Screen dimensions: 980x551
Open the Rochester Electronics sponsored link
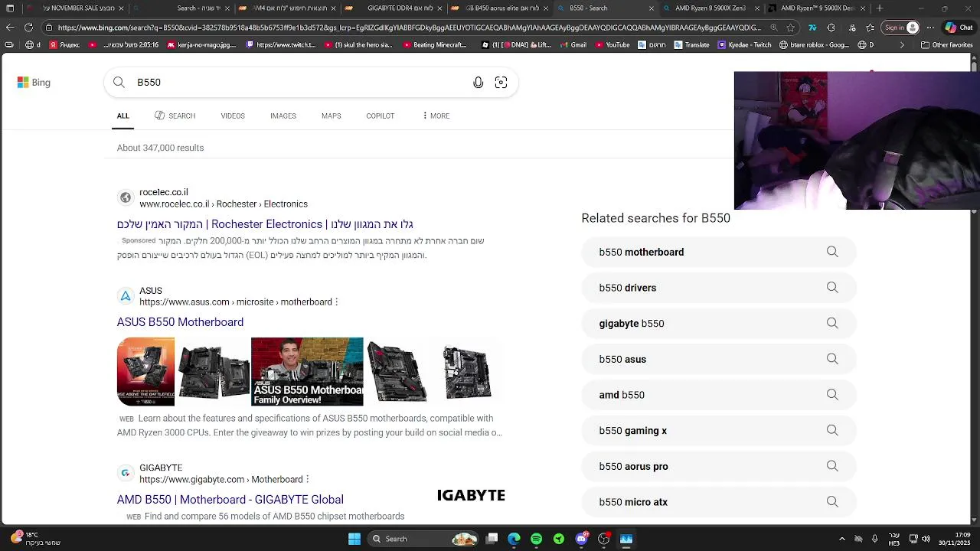pyautogui.click(x=265, y=224)
